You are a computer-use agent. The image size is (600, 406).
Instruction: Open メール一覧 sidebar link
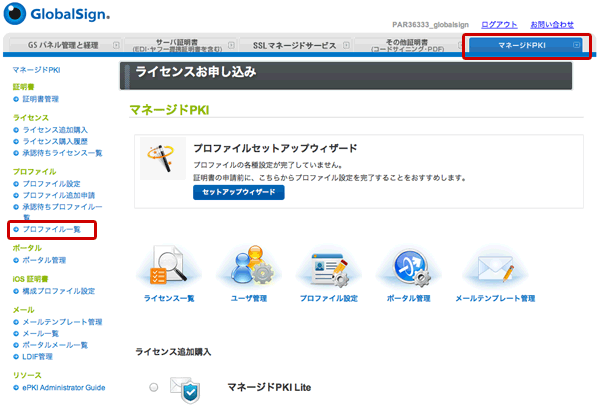[x=41, y=334]
